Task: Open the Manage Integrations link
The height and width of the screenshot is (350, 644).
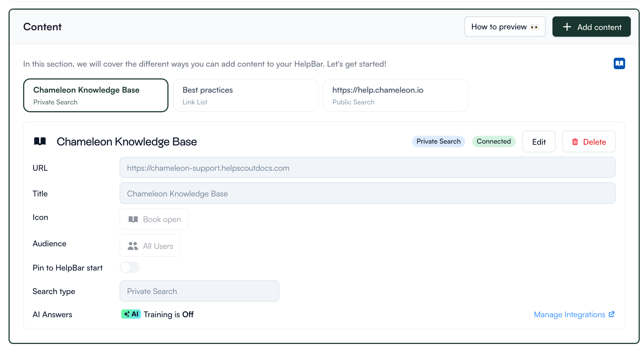Action: tap(569, 314)
